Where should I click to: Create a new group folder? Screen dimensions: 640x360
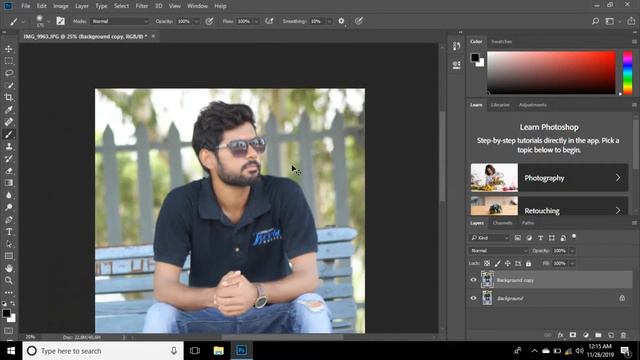tap(598, 335)
